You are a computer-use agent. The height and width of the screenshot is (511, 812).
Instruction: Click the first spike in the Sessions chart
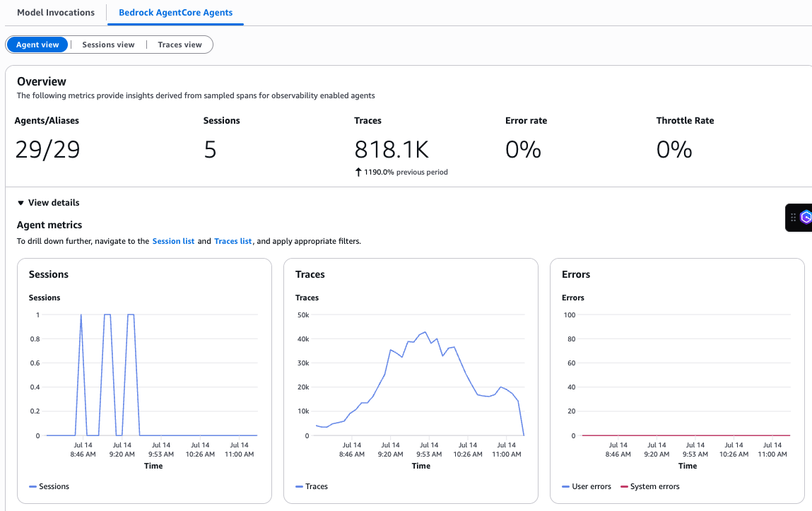coord(81,315)
